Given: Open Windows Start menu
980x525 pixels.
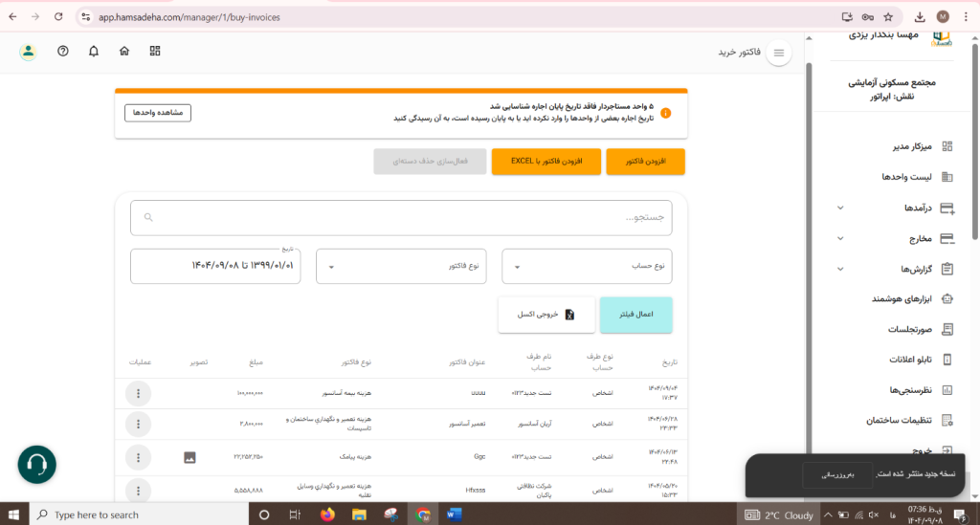Looking at the screenshot, I should click(13, 515).
